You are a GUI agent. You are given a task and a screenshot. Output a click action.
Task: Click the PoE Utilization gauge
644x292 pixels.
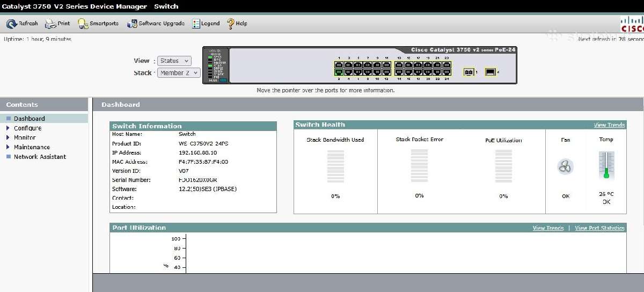[503, 166]
